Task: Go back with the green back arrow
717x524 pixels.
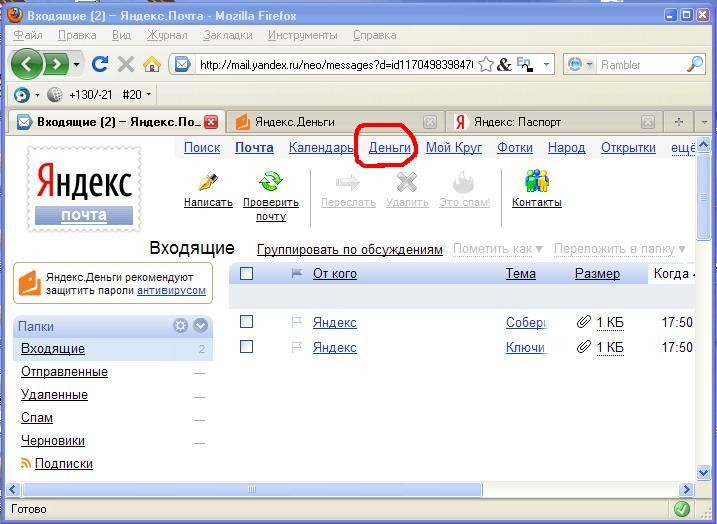Action: point(27,64)
